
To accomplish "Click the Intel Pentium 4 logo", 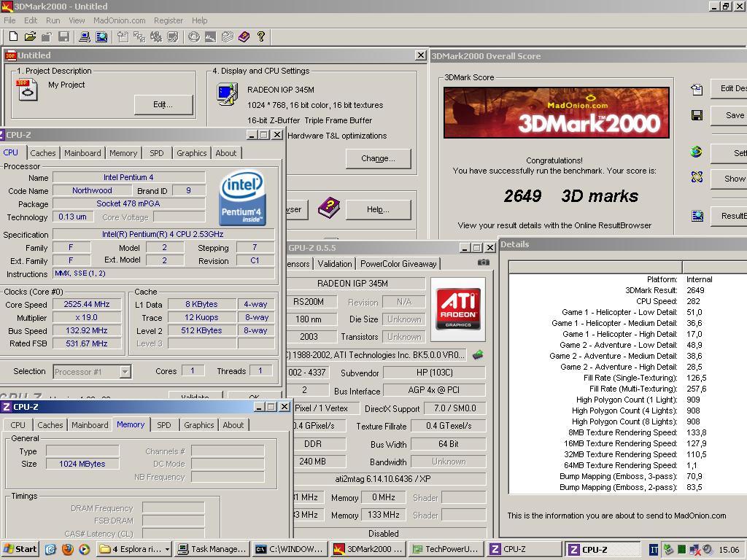I will point(242,197).
